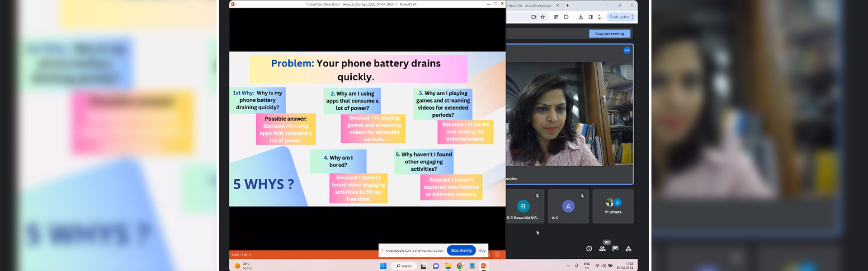Open a new browser tab
The image size is (868, 271).
click(x=567, y=5)
